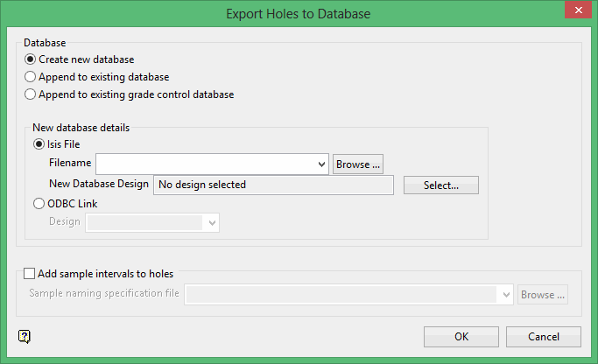
Task: Choose the Isis File radio button
Action: pos(39,144)
